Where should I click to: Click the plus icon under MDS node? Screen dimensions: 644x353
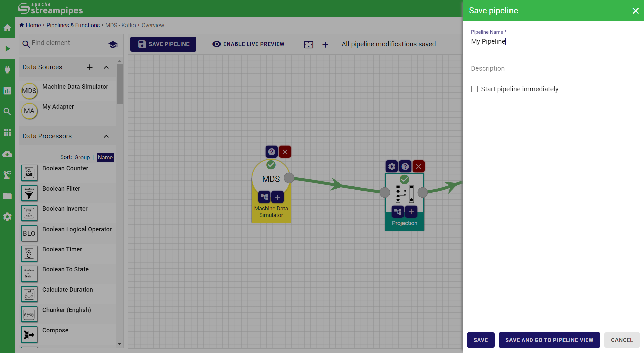click(x=277, y=197)
